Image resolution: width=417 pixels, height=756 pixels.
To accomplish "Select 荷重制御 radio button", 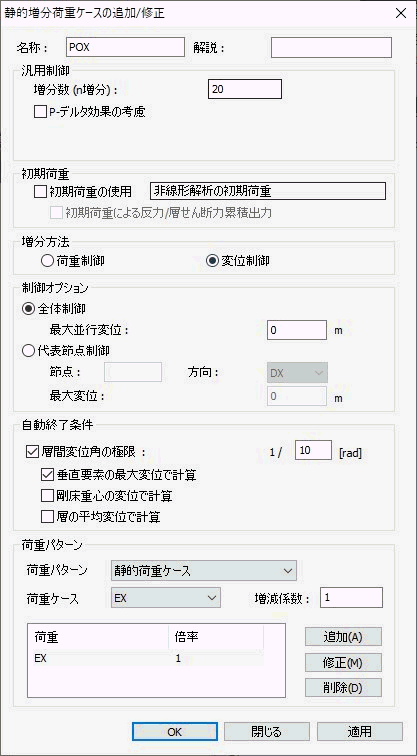I will pyautogui.click(x=47, y=261).
